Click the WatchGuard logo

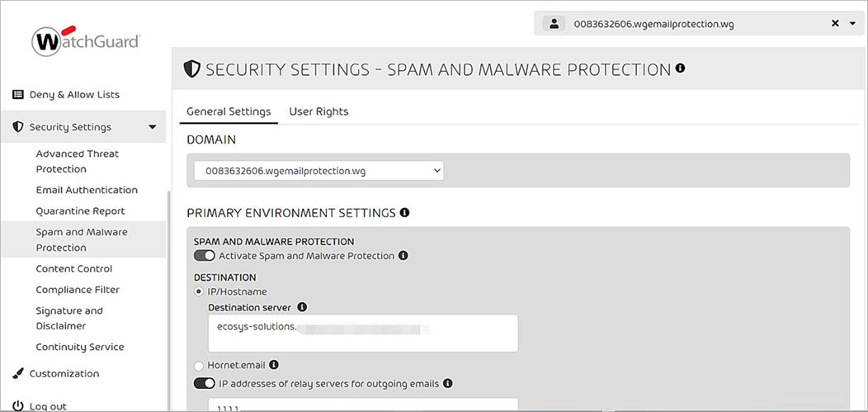point(85,40)
